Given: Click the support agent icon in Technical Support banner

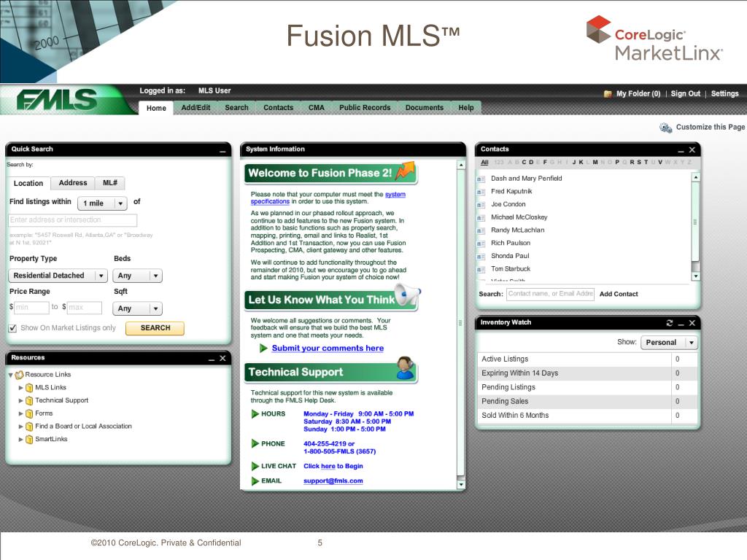Looking at the screenshot, I should pyautogui.click(x=406, y=368).
